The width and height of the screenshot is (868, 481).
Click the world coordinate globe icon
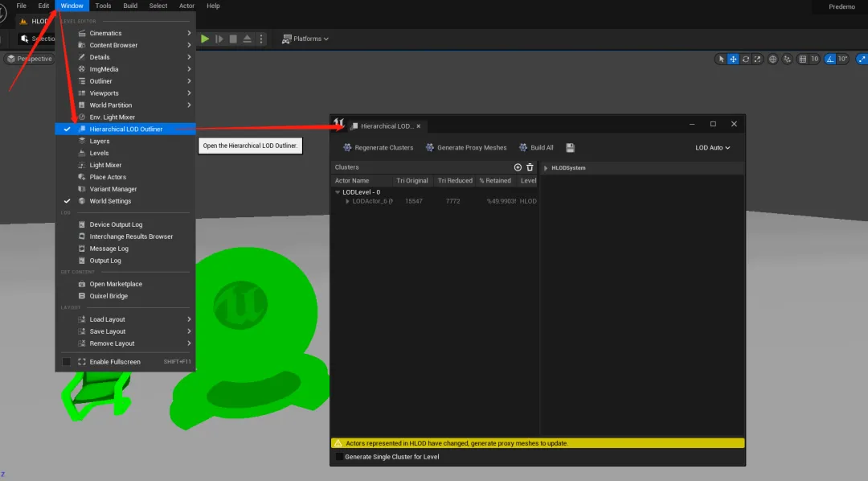click(773, 59)
